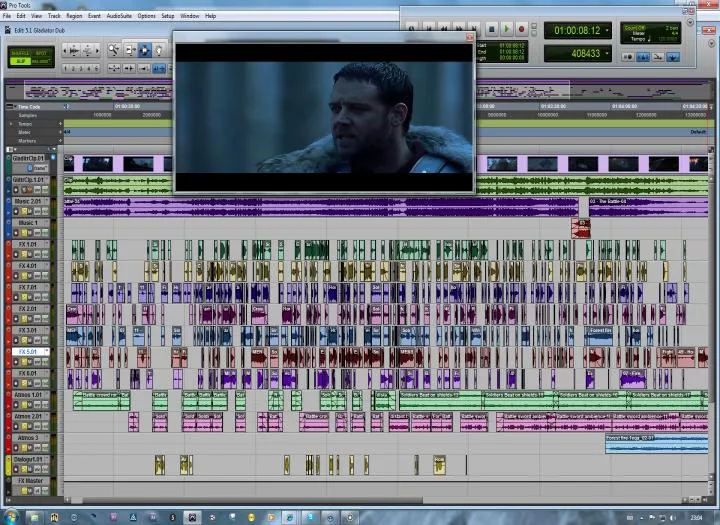Image resolution: width=720 pixels, height=525 pixels.
Task: Open the sub counter 408433 format dropdown
Action: 608,54
